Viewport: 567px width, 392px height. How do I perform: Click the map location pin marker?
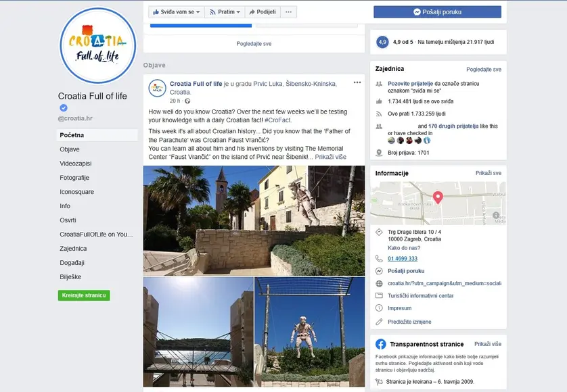438,197
